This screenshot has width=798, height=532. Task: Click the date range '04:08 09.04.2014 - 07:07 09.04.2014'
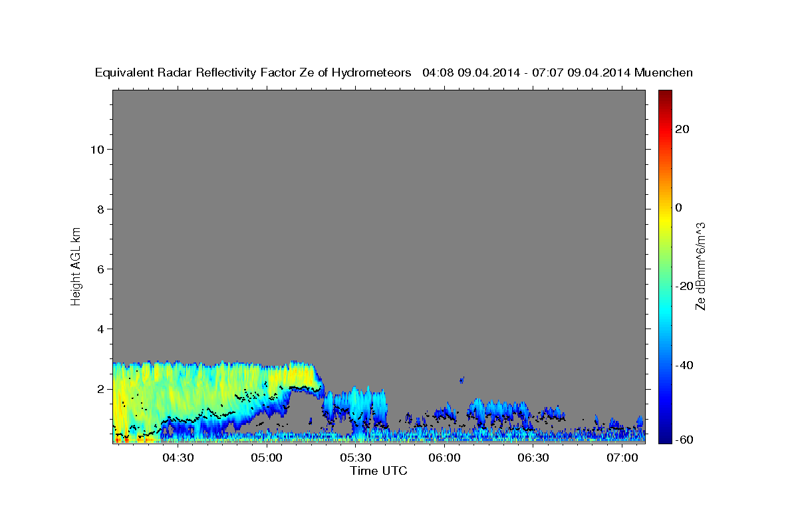click(527, 73)
